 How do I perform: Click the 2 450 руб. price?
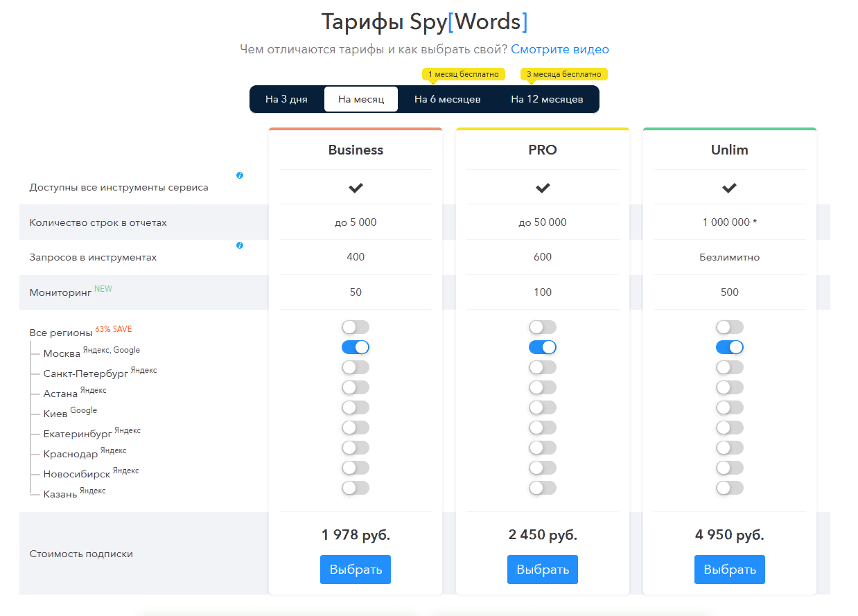point(543,535)
